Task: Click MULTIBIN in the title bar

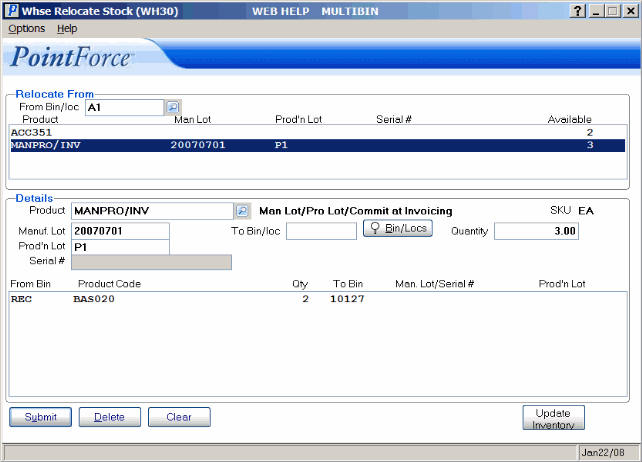Action: 350,11
